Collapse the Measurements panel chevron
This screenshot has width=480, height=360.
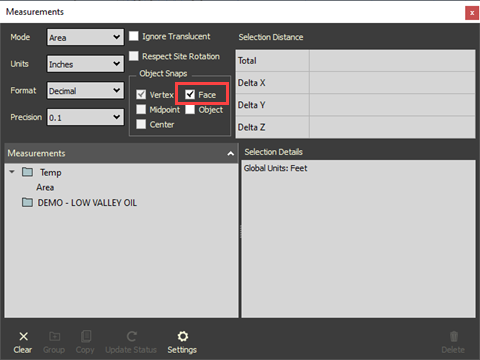[x=230, y=154]
